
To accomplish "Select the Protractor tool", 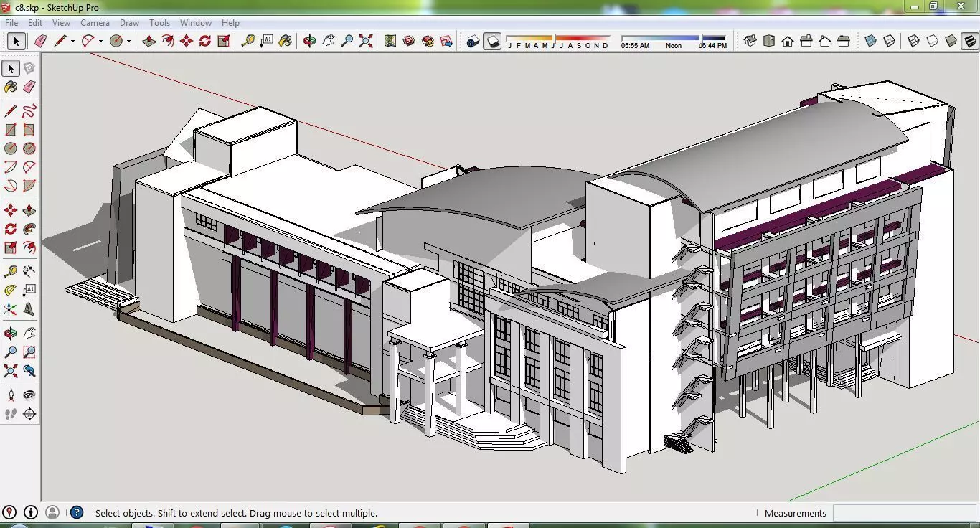I will pos(10,291).
